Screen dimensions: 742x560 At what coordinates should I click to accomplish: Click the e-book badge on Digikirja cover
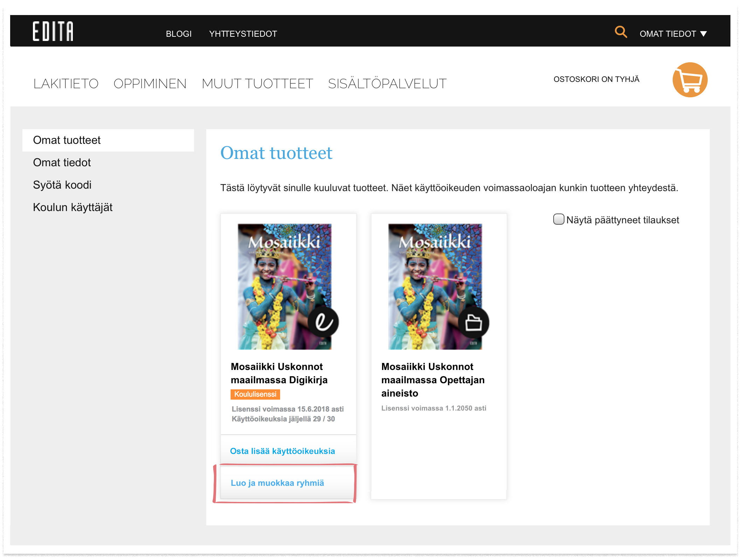323,322
